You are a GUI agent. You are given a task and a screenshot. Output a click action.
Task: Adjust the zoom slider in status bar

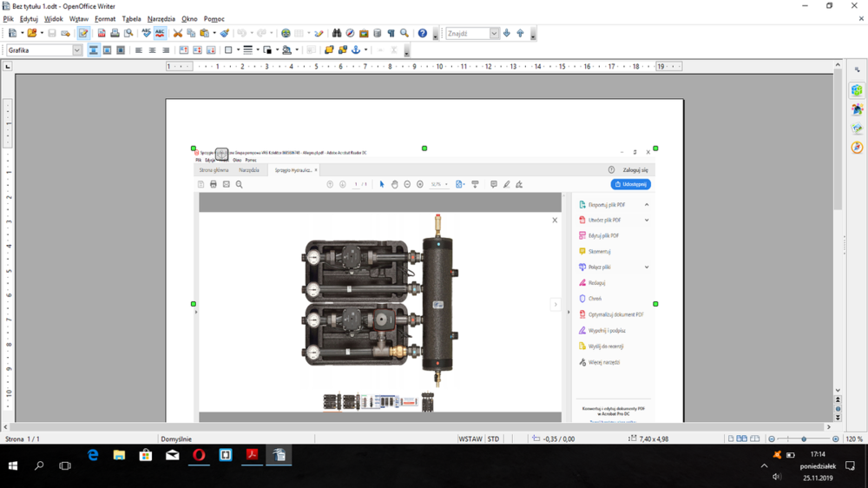pos(804,439)
